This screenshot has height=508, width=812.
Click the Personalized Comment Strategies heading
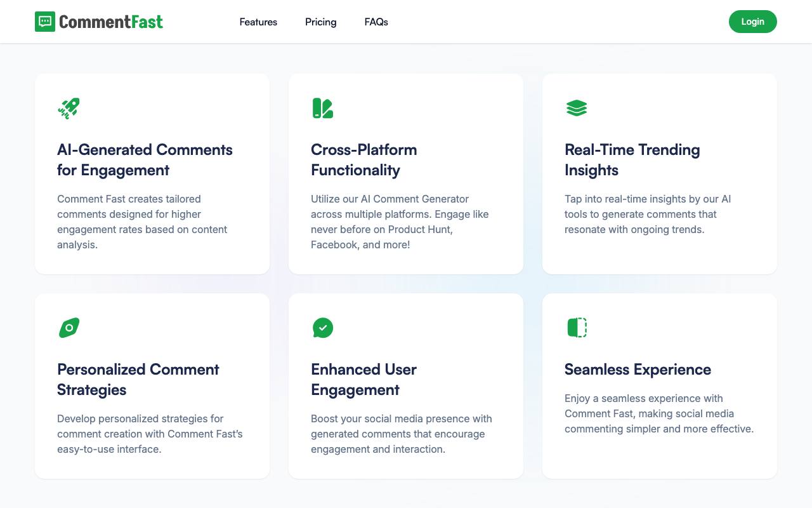point(138,380)
